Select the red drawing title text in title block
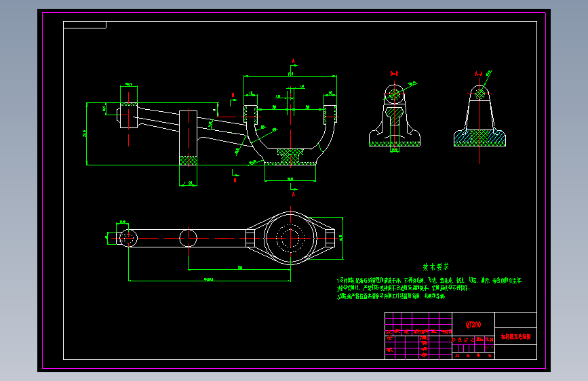The height and width of the screenshot is (381, 588). click(515, 337)
